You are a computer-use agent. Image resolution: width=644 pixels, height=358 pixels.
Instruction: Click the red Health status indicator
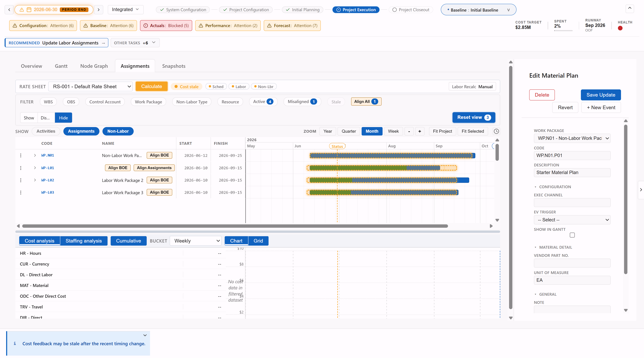620,28
